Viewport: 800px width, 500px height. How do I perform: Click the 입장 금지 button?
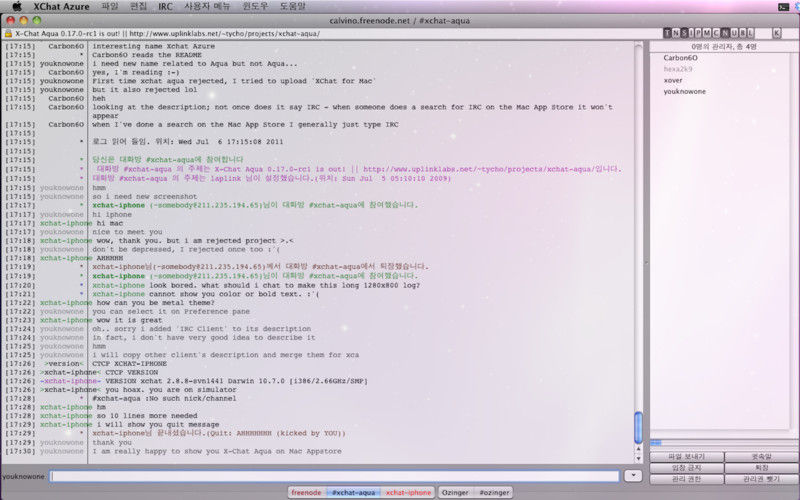686,468
